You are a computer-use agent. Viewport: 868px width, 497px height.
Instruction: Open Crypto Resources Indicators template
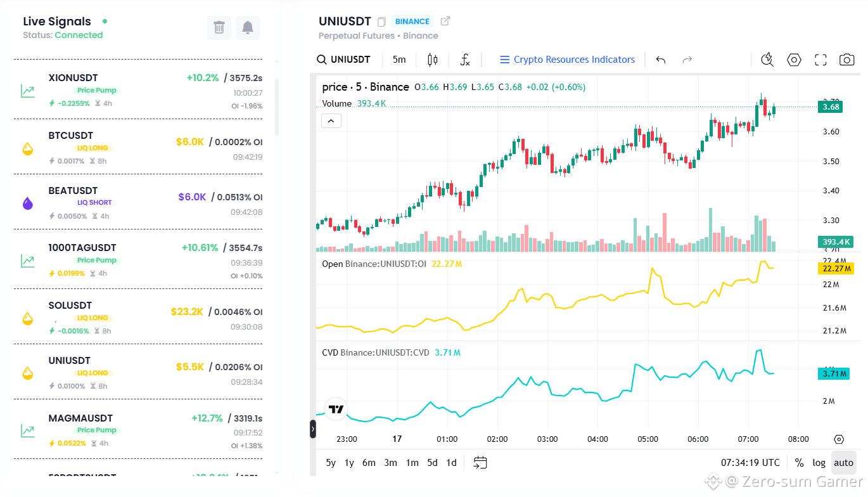click(x=567, y=60)
